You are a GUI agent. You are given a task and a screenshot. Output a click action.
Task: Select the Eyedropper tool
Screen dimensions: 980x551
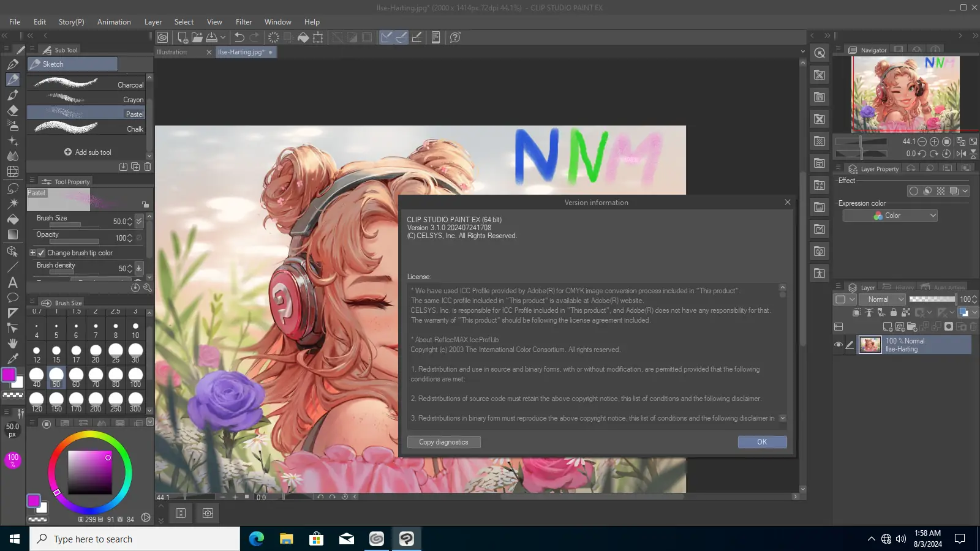point(13,359)
